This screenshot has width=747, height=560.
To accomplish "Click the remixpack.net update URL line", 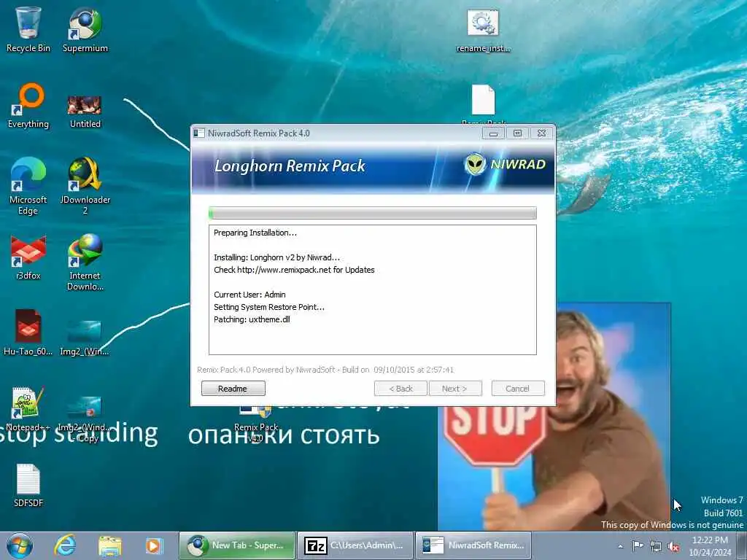I will tap(294, 270).
